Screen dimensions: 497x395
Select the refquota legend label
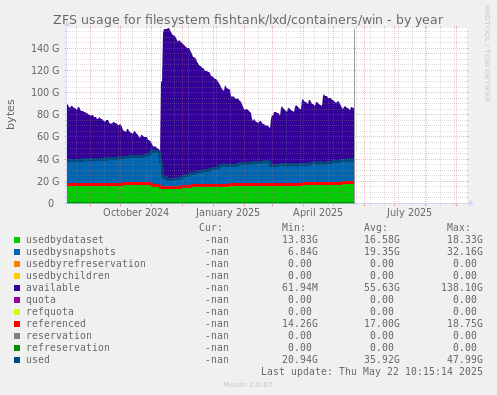pyautogui.click(x=50, y=312)
